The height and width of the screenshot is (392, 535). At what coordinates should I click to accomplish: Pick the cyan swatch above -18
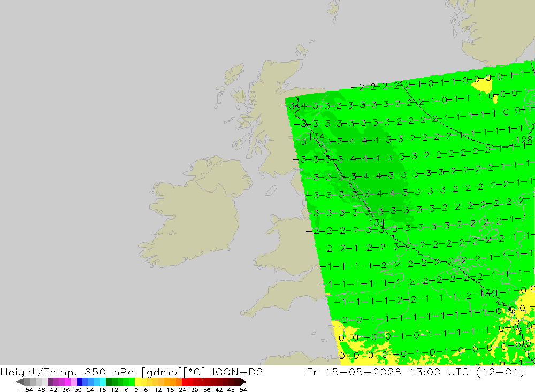(x=103, y=381)
